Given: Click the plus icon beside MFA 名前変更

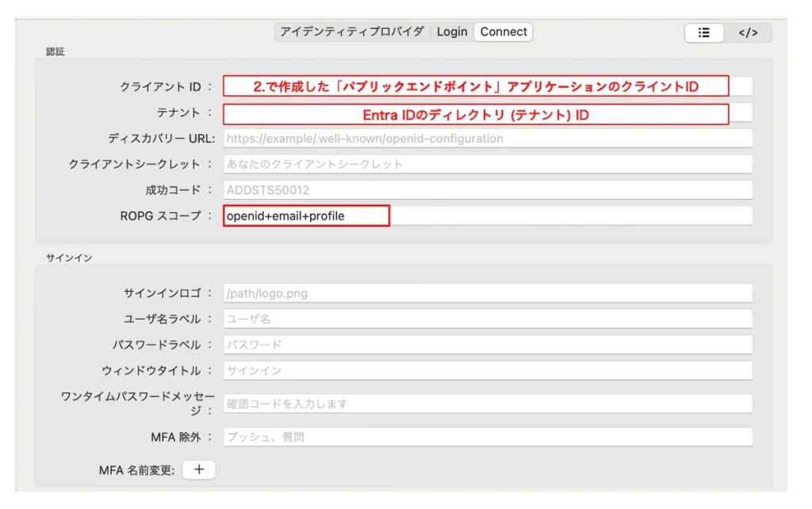Looking at the screenshot, I should click(x=199, y=470).
